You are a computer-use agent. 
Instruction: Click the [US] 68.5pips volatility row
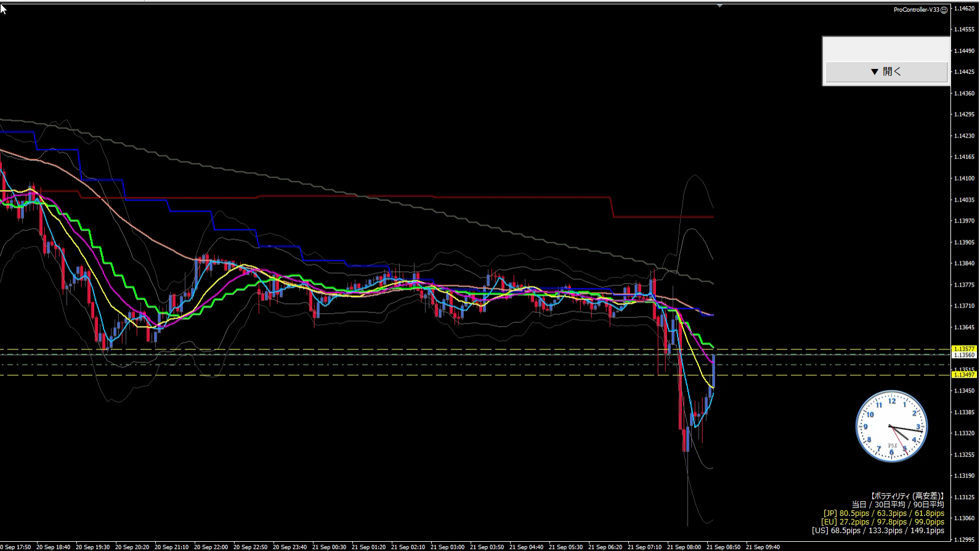click(x=878, y=530)
